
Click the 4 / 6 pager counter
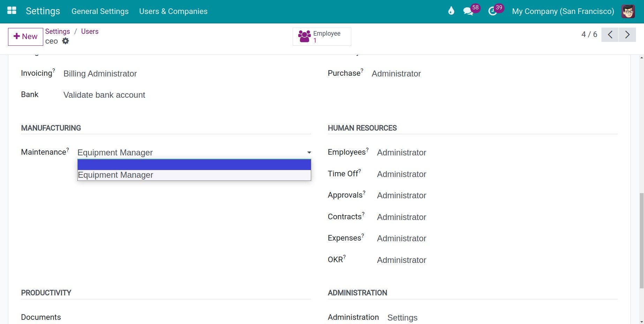[x=589, y=34]
